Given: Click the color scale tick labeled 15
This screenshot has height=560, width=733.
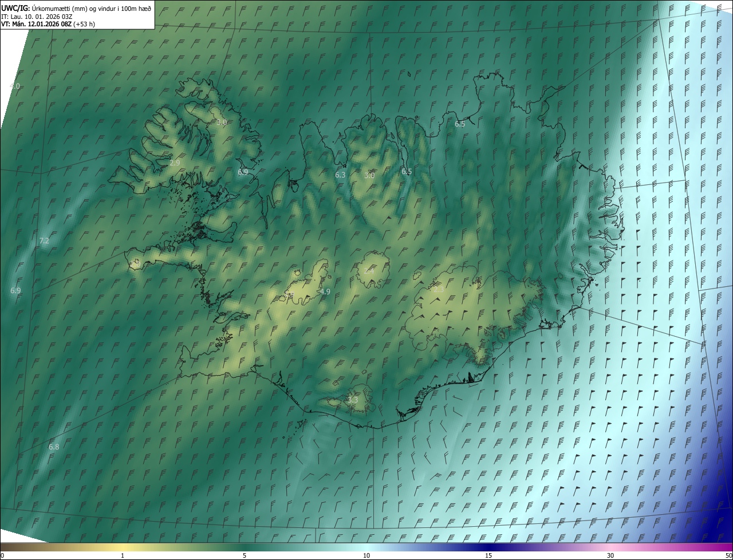Looking at the screenshot, I should coord(488,555).
